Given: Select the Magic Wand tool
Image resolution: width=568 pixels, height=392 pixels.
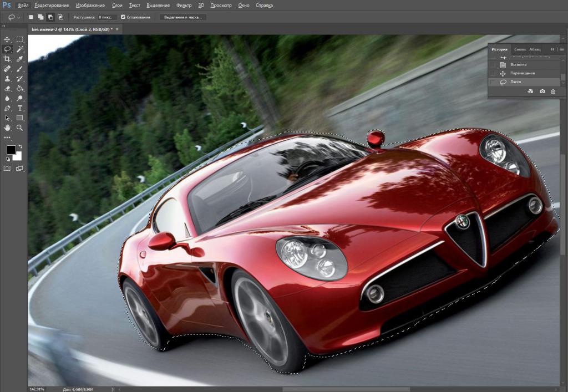Looking at the screenshot, I should tap(20, 49).
